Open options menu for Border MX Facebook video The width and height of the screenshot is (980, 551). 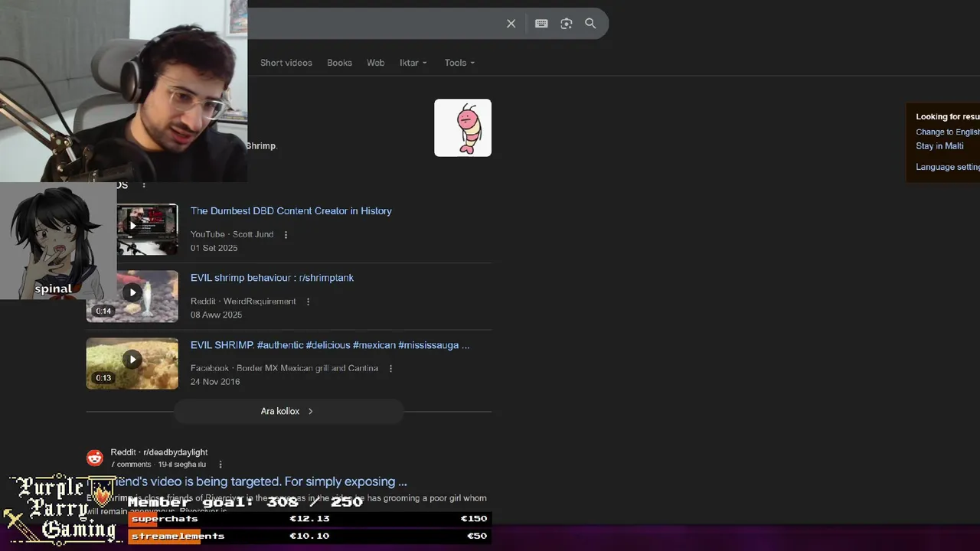click(x=390, y=369)
